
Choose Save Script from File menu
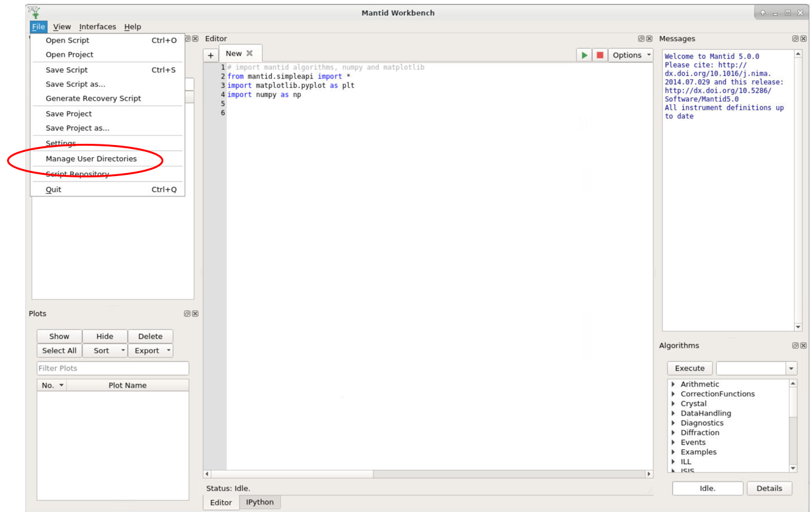pyautogui.click(x=108, y=70)
